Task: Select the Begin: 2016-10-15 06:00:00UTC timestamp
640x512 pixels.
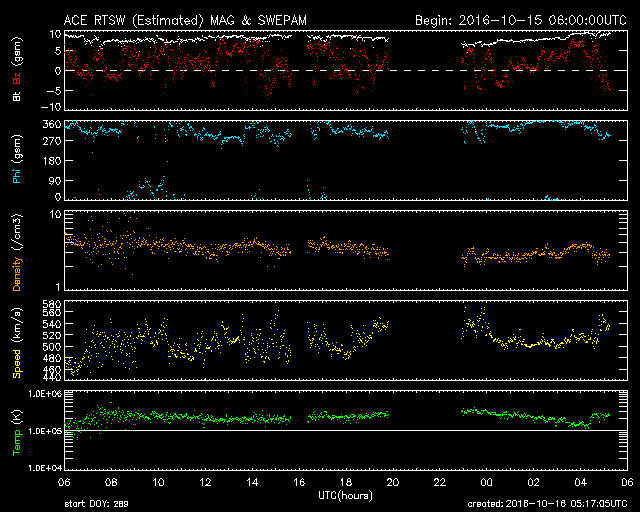Action: 521,20
